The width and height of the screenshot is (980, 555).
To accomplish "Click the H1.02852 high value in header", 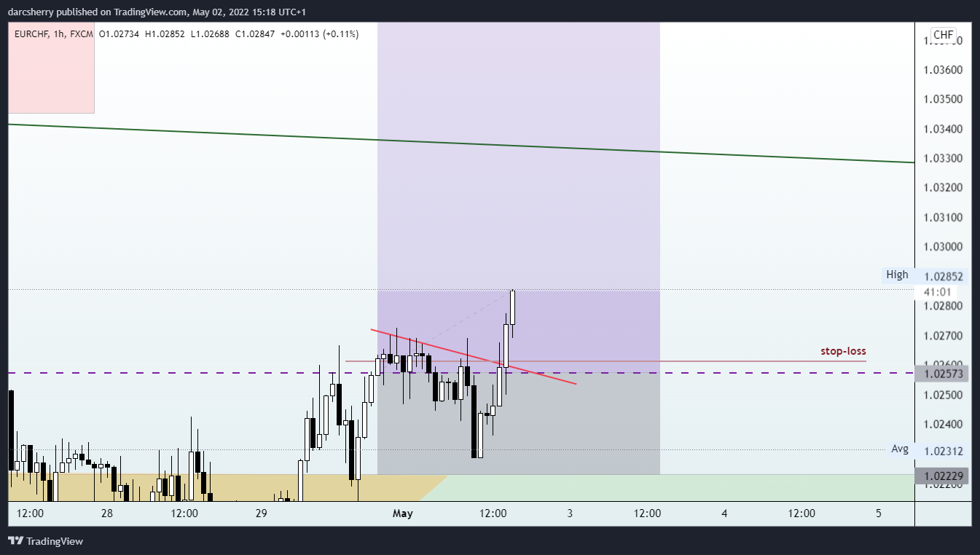I will 165,34.
